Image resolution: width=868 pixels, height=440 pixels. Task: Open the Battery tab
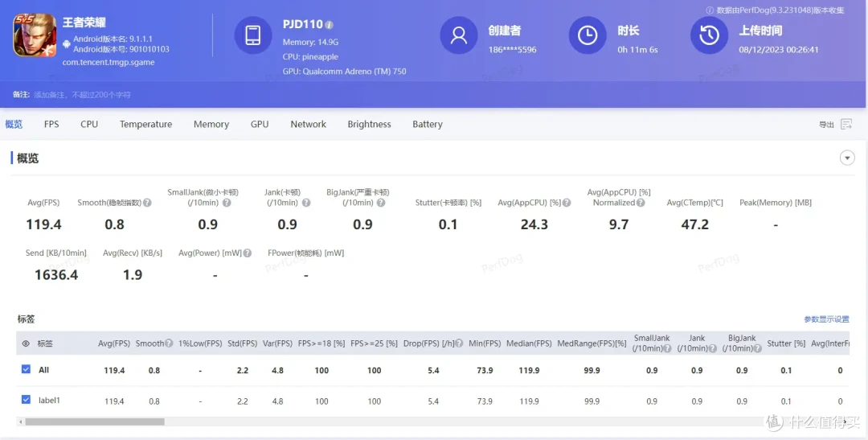[x=428, y=124]
